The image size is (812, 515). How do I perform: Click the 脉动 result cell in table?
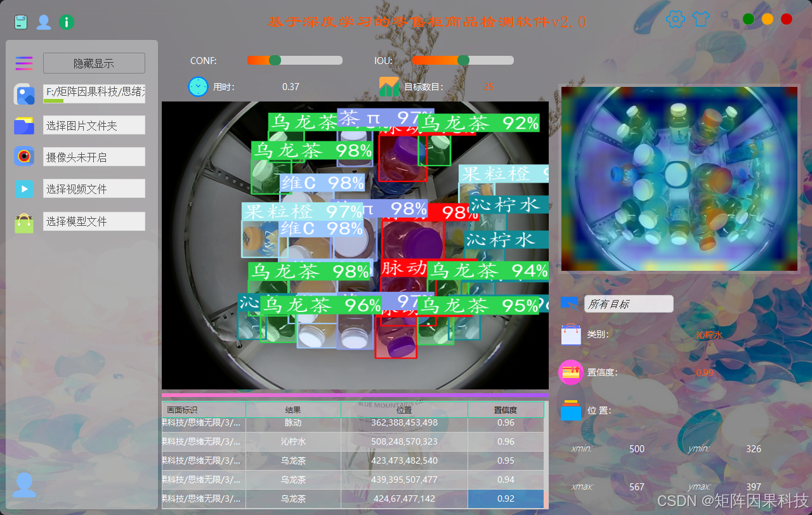click(x=293, y=422)
